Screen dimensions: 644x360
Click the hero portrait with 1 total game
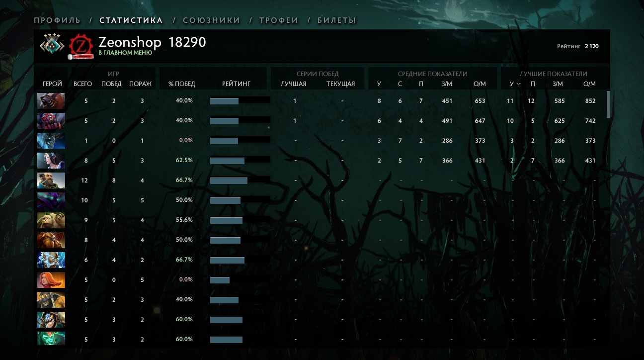pos(51,141)
